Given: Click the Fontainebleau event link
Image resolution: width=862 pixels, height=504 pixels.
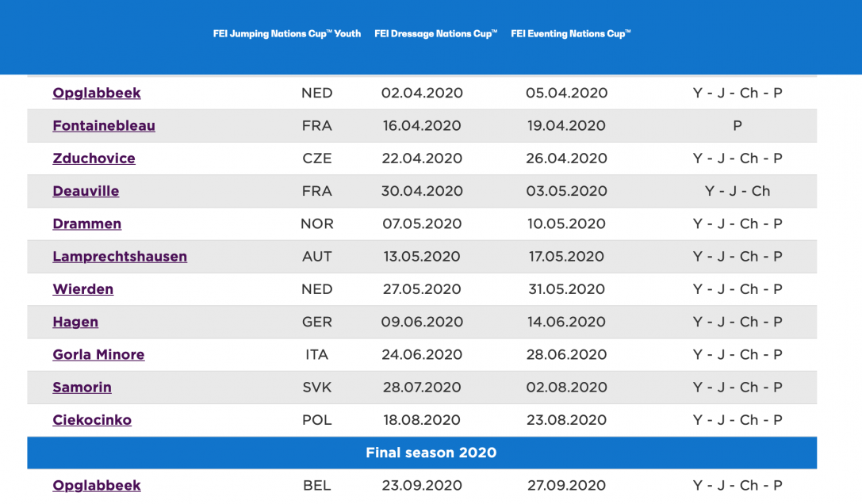Looking at the screenshot, I should [x=104, y=125].
